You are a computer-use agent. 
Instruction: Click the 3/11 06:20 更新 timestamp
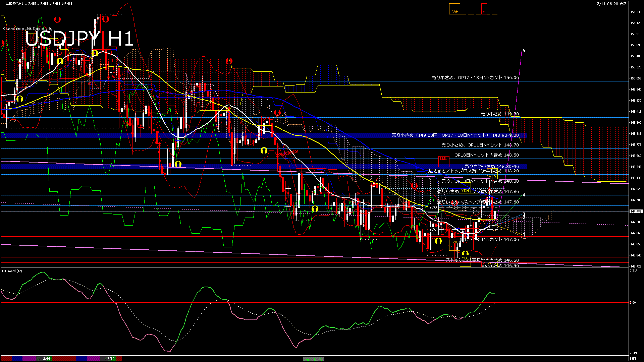(x=611, y=4)
